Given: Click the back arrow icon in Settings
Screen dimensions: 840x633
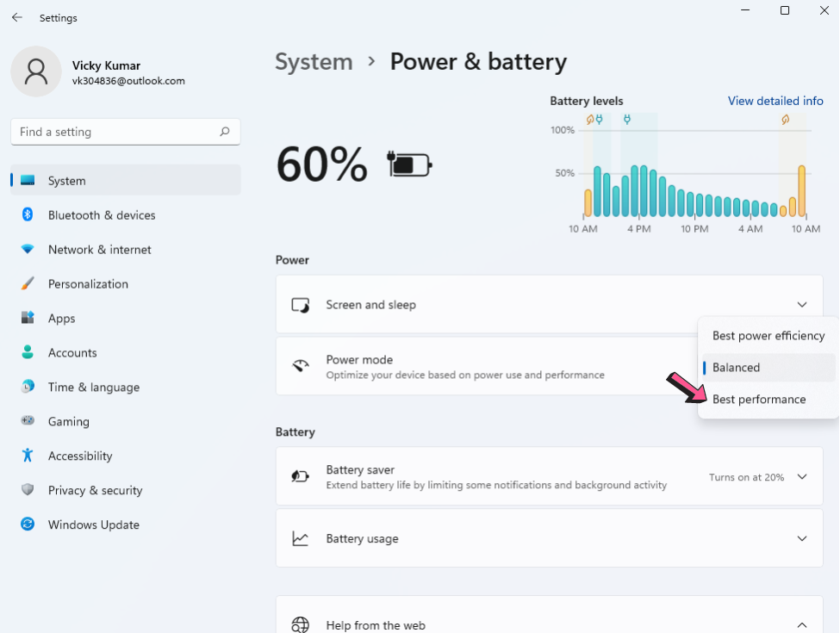Looking at the screenshot, I should [17, 18].
